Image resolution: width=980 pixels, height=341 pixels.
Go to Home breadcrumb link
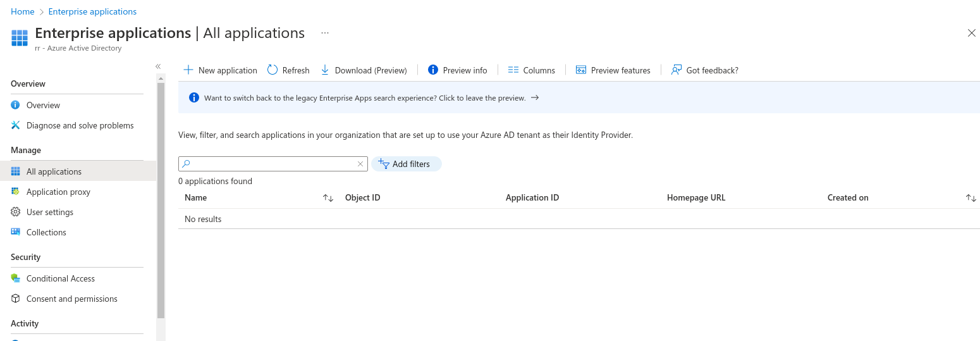click(23, 11)
